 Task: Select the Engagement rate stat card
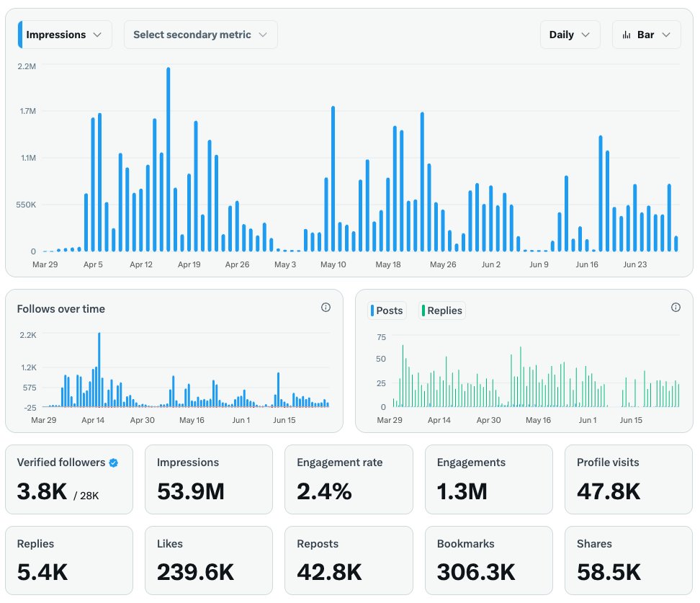[x=349, y=479]
